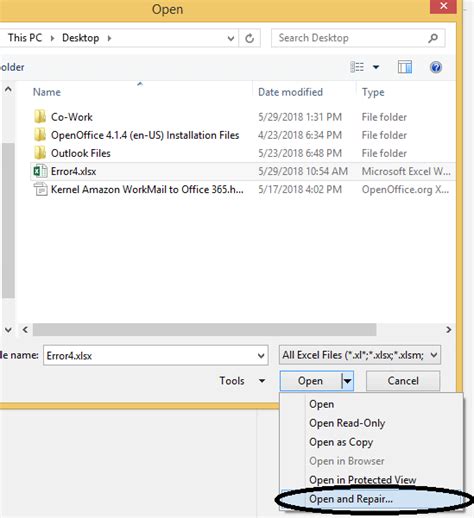Click the navigation pane scroll down arrow

(x=8, y=330)
